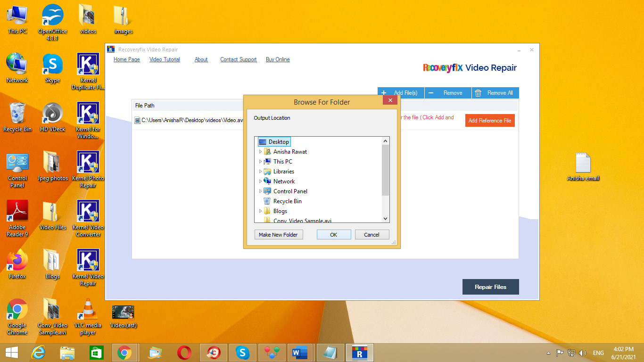Click the Remove All button
The image size is (644, 362).
point(495,93)
